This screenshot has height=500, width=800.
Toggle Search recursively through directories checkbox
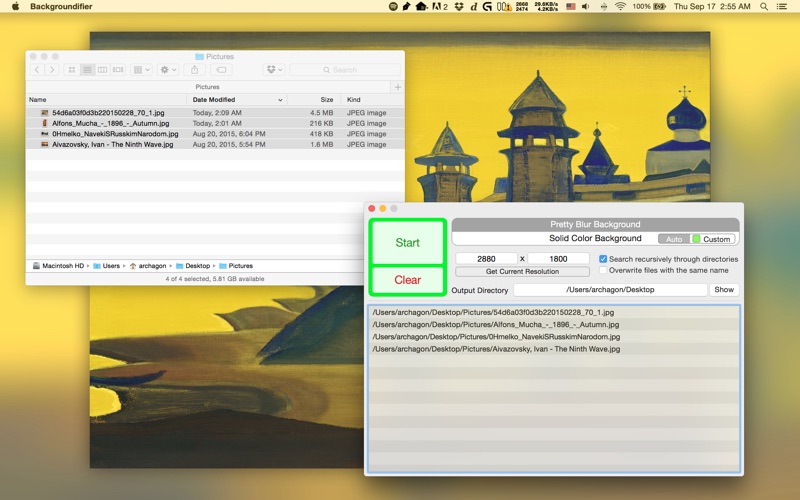[x=603, y=259]
